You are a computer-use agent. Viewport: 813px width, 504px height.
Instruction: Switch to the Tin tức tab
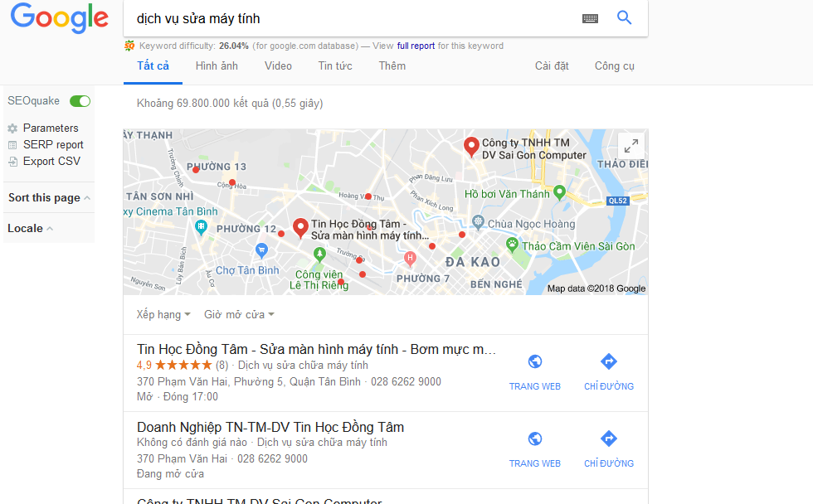click(x=335, y=65)
